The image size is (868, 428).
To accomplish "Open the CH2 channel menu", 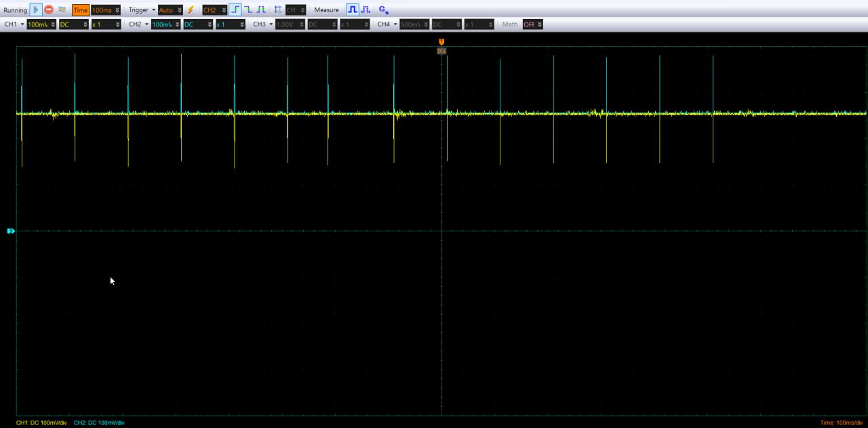I will click(138, 24).
